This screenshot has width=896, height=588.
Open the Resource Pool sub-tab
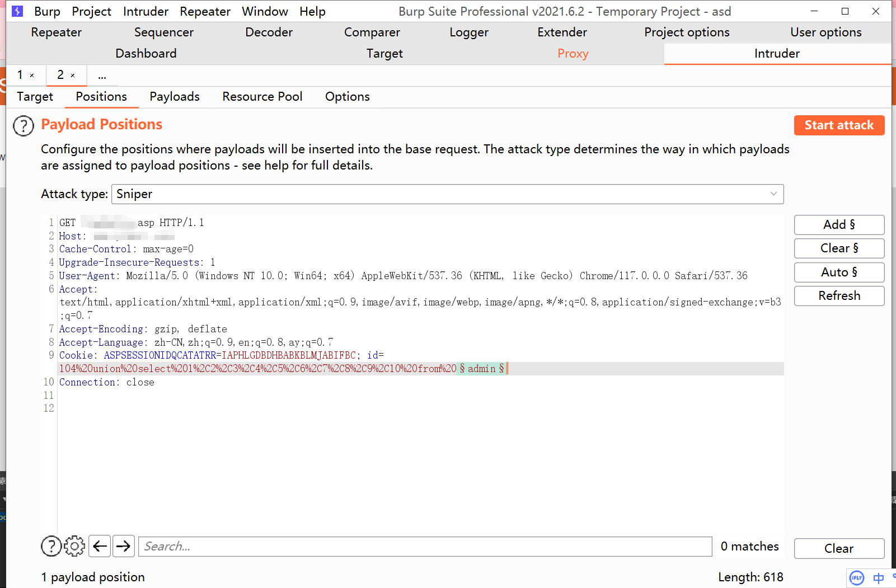(x=262, y=97)
